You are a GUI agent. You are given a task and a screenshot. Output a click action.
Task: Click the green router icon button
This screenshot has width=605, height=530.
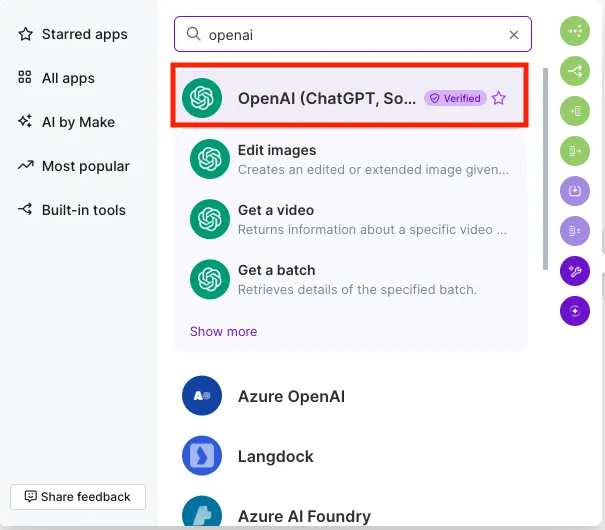coord(575,71)
